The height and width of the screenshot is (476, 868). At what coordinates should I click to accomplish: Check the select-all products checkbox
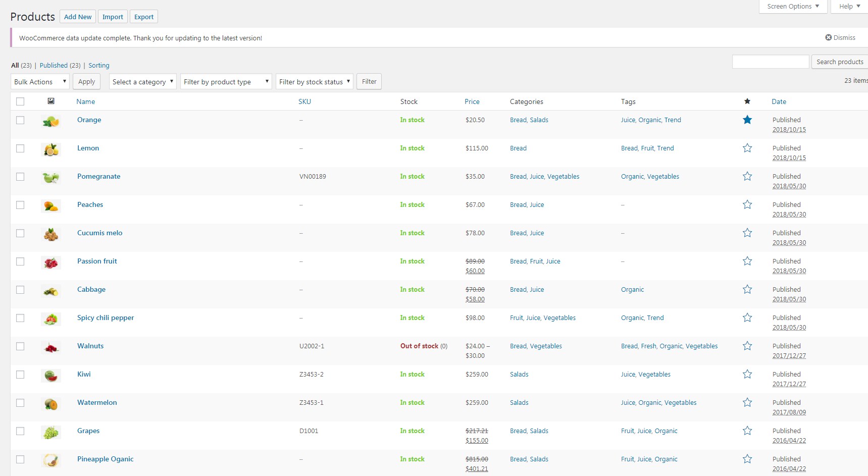pos(20,101)
